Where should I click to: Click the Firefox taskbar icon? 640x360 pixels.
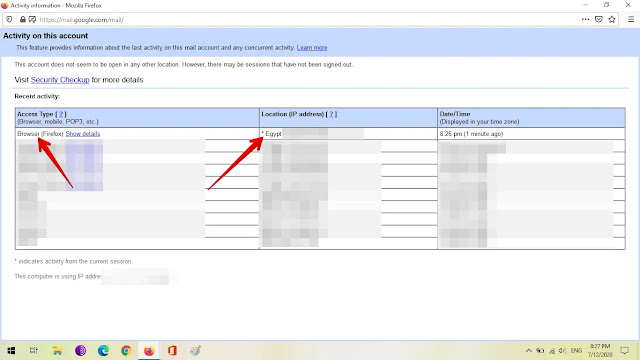(x=149, y=351)
